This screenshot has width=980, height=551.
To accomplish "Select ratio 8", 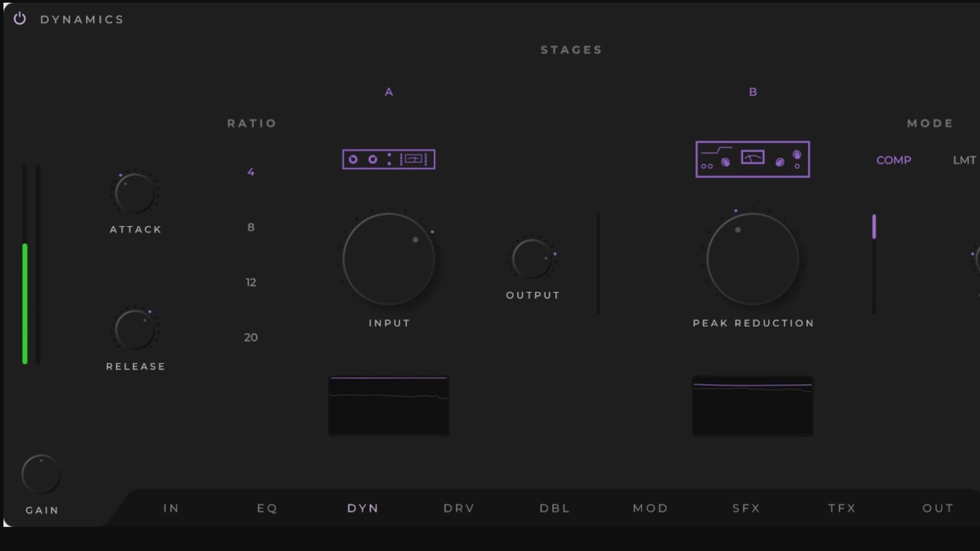I will tap(251, 227).
